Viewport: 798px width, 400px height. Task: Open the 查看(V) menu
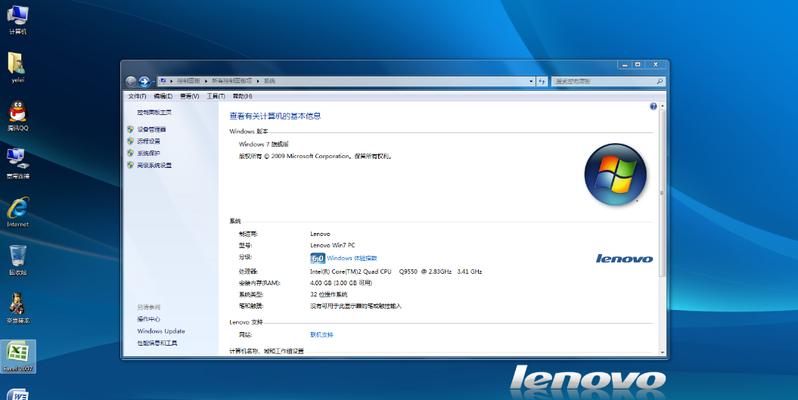tap(189, 96)
